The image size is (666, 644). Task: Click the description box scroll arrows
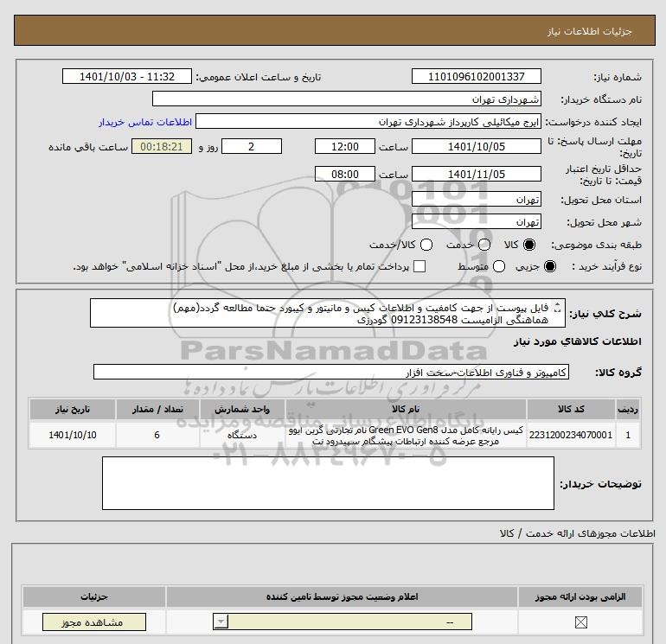click(x=558, y=308)
